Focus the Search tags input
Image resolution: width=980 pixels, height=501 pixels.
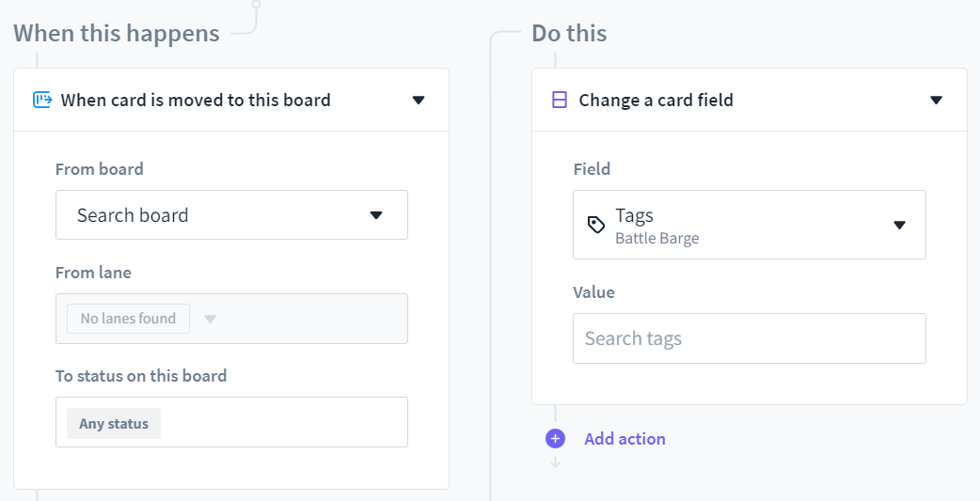749,338
